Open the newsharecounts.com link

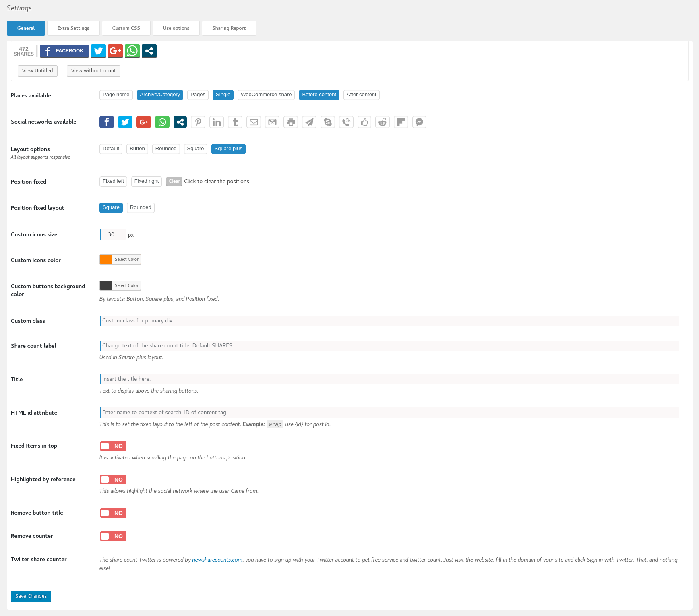click(x=217, y=559)
